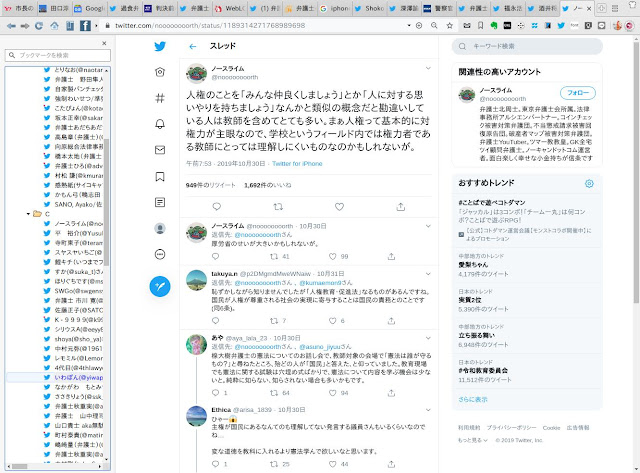Switch to the 市長の browser tab

[x=20, y=8]
